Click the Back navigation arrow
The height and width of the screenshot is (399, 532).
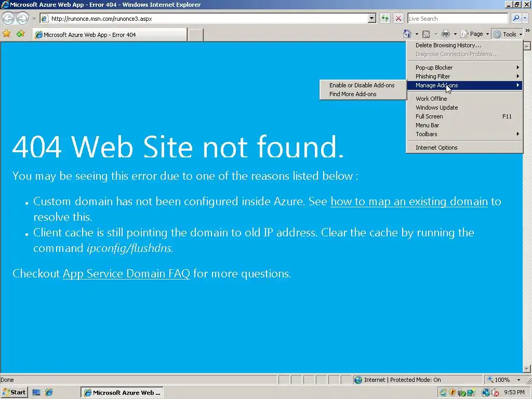[x=8, y=18]
